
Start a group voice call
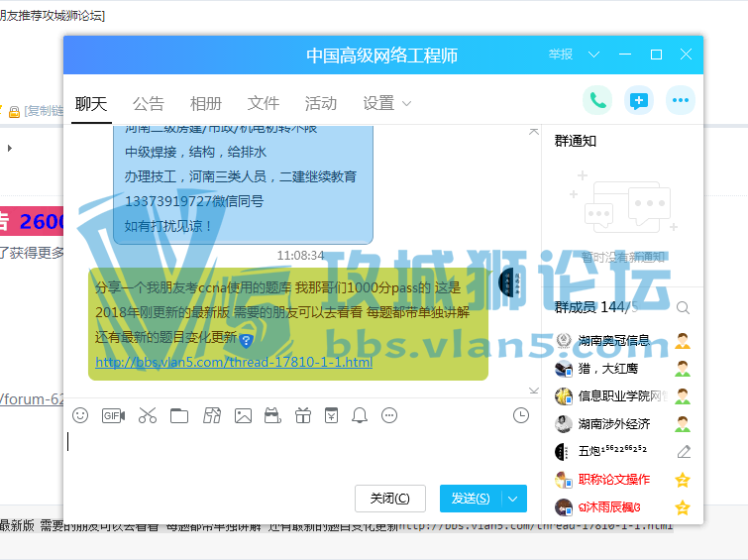point(597,100)
